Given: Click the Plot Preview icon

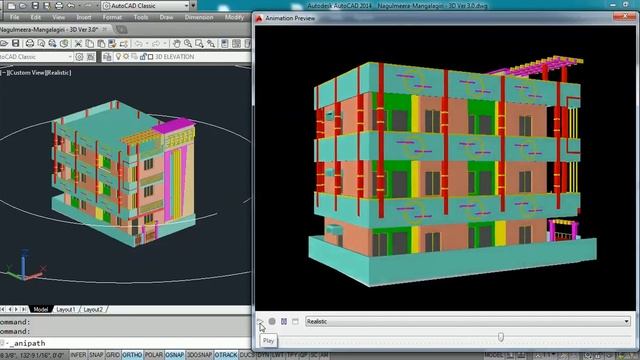Looking at the screenshot, I should (41, 43).
